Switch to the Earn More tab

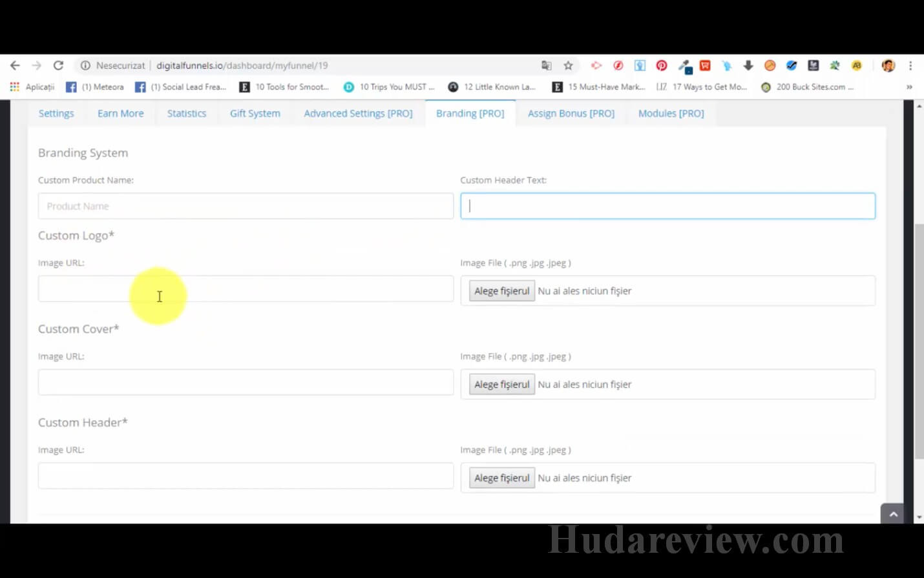pos(121,113)
